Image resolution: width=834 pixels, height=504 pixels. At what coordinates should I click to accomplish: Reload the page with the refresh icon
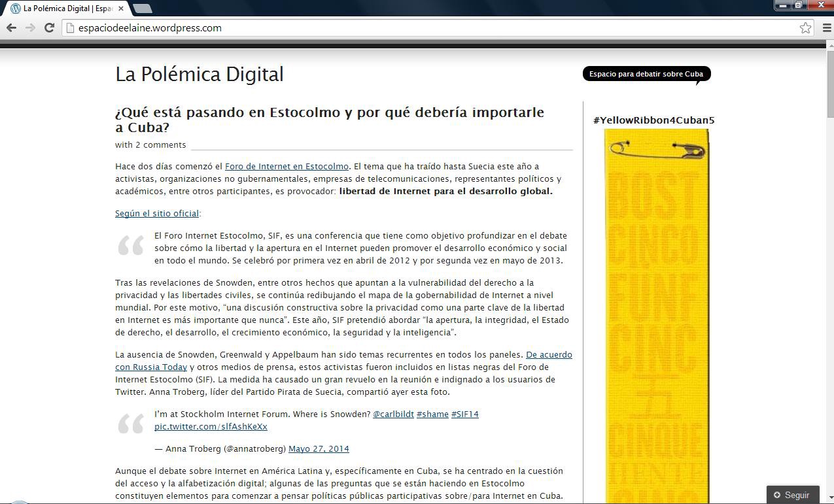click(x=49, y=27)
